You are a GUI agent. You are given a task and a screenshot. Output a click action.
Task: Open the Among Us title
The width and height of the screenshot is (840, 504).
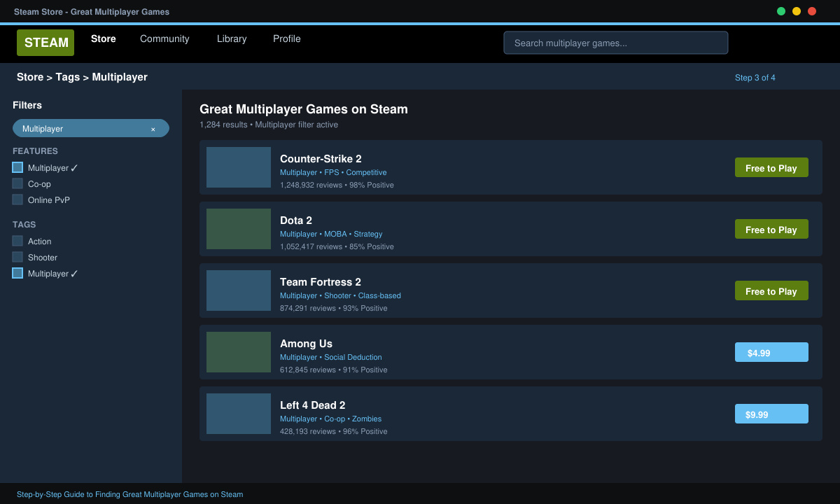pyautogui.click(x=306, y=344)
